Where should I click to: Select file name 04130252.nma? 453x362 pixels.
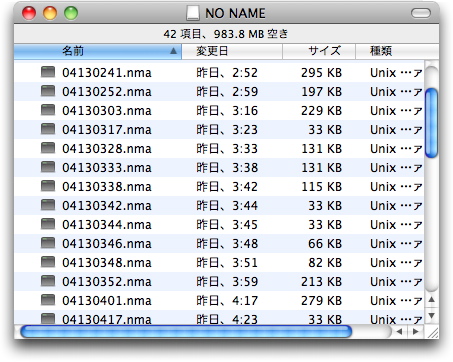(107, 92)
